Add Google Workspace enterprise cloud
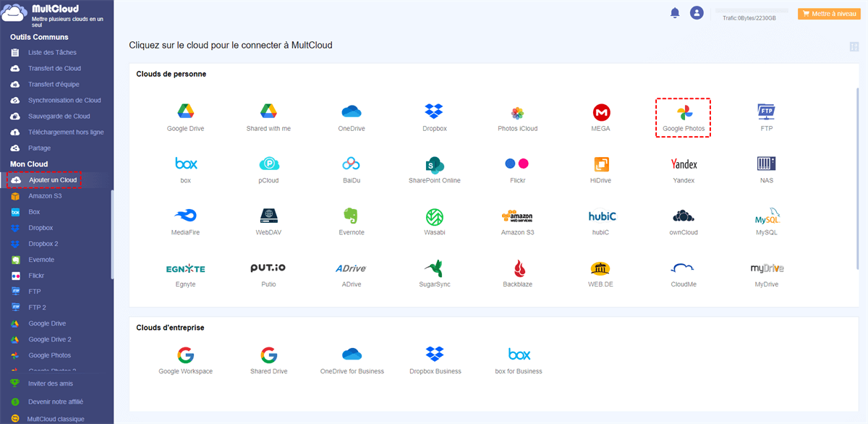 [185, 355]
